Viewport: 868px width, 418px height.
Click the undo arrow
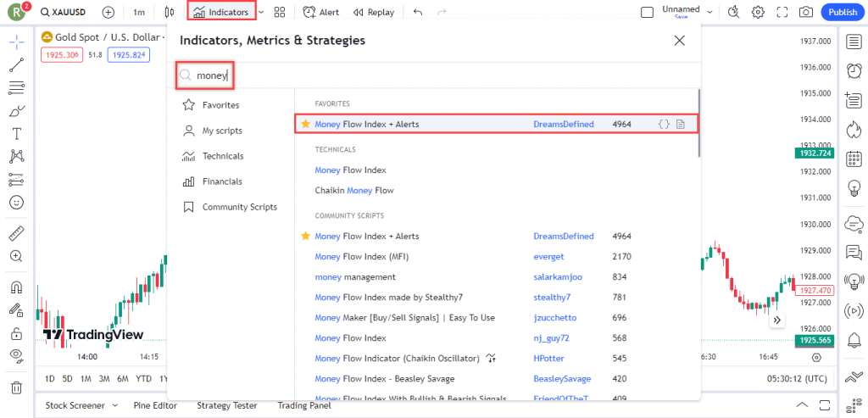[x=418, y=12]
